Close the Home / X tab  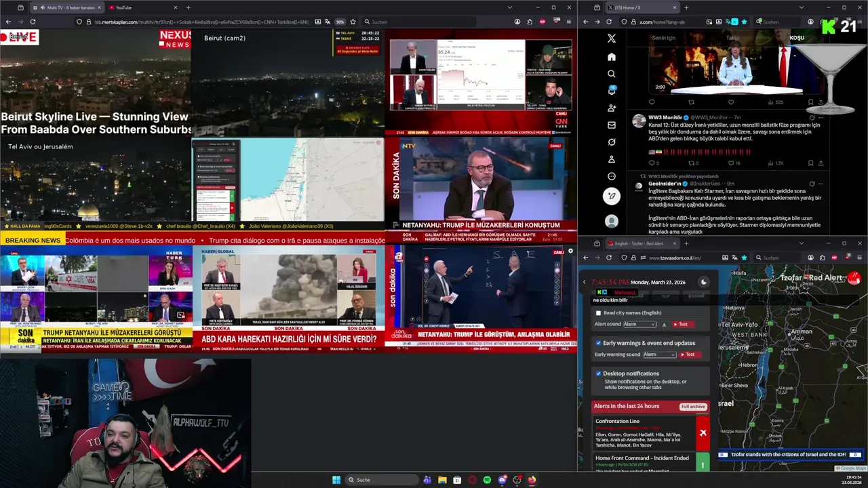click(x=674, y=7)
